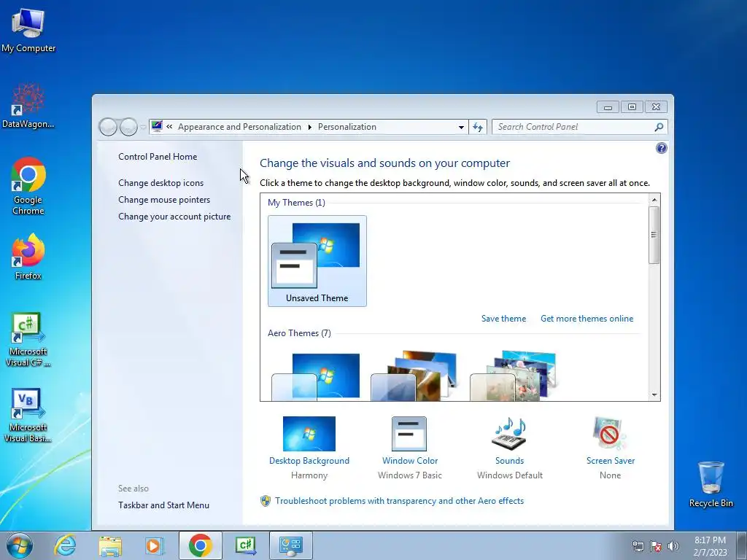Open Change mouse pointers link

(164, 200)
